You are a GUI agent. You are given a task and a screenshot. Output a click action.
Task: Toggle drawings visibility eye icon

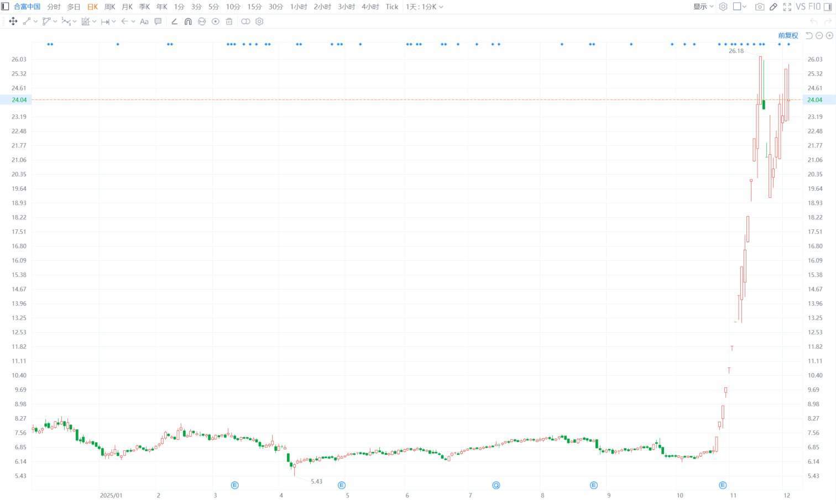tap(216, 22)
